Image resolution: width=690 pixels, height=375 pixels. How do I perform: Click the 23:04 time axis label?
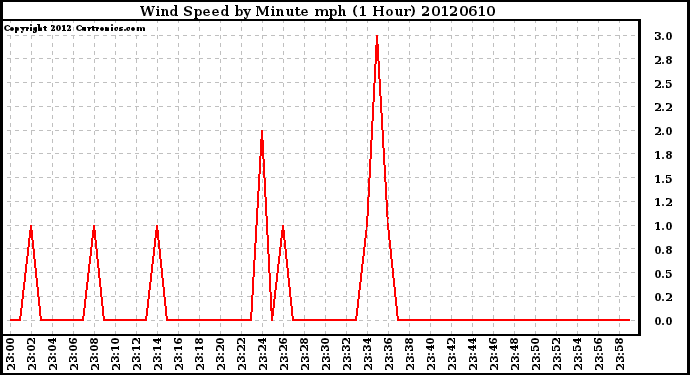(x=52, y=354)
